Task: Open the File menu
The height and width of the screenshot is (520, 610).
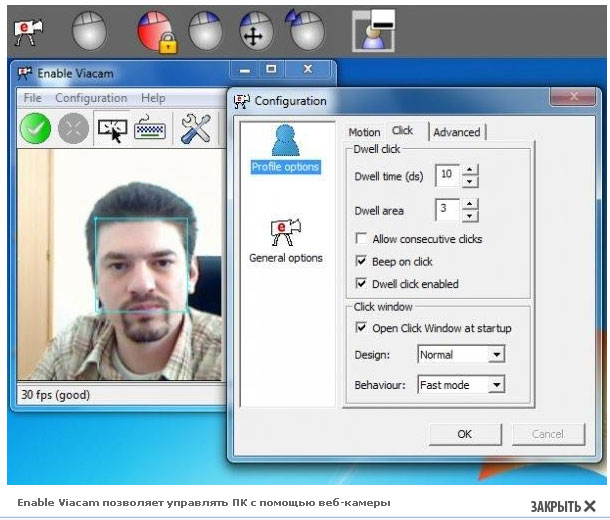Action: (x=32, y=98)
